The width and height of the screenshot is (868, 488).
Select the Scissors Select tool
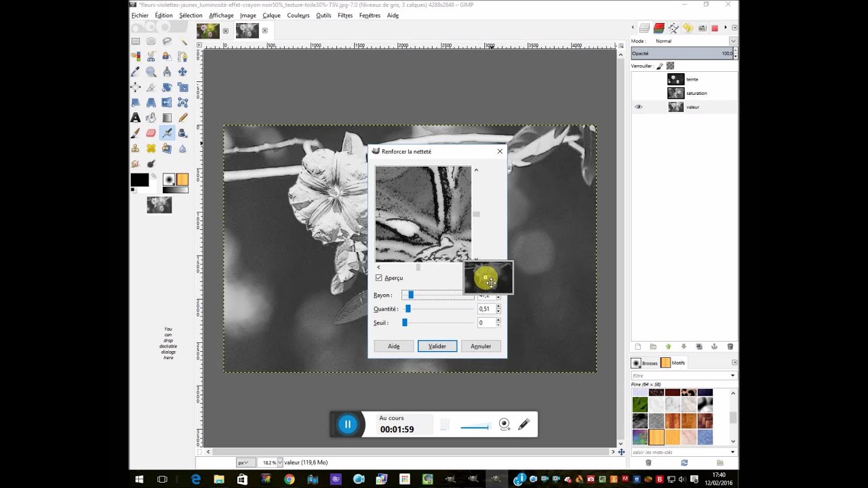click(x=151, y=56)
